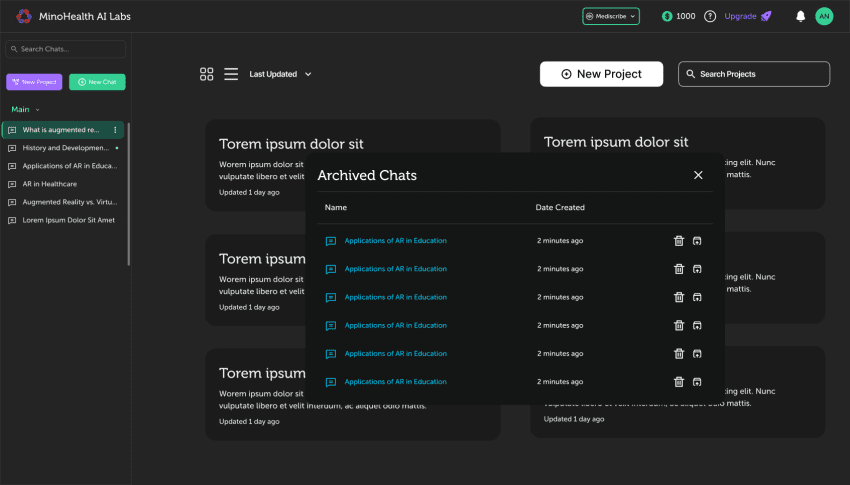Restore the fifth archived chat via unarchive icon
Viewport: 850px width, 485px height.
point(697,353)
